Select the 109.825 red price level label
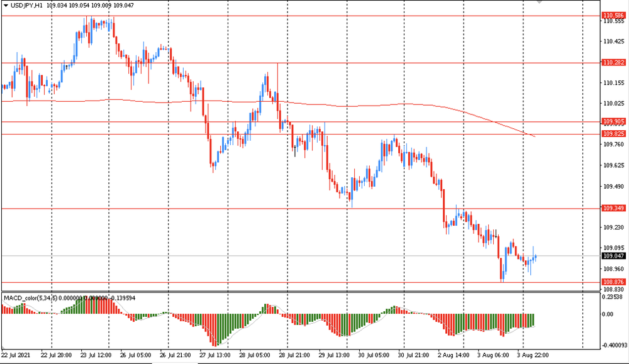 [614, 134]
